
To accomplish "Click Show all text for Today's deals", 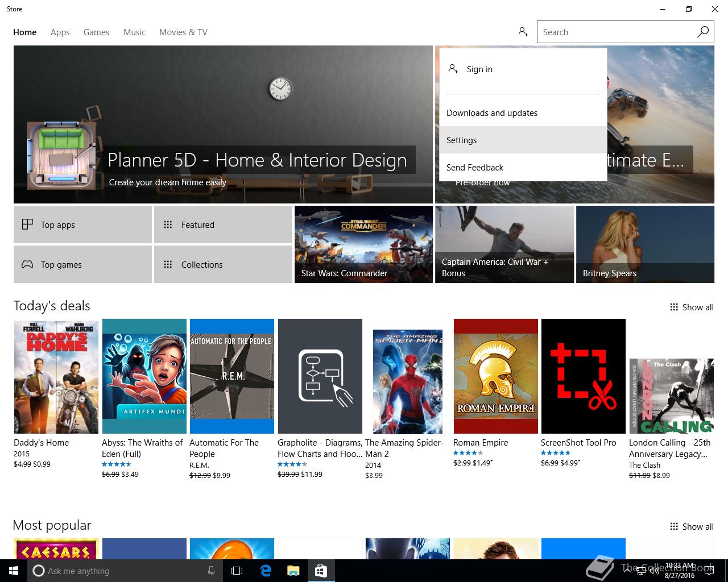I will click(698, 307).
